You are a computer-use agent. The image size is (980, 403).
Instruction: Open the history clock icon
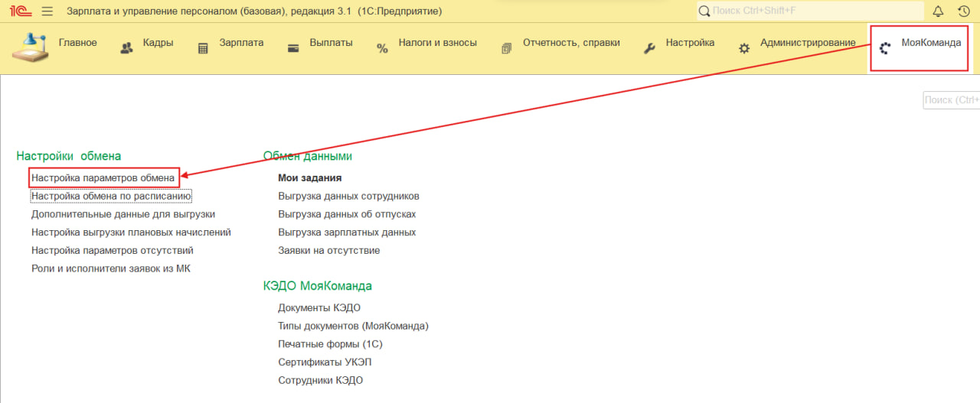(963, 11)
